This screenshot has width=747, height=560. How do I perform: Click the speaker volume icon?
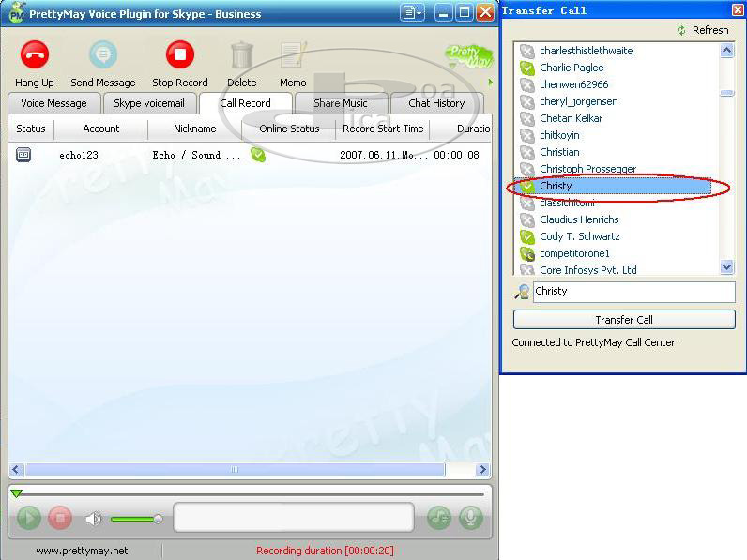tap(93, 519)
